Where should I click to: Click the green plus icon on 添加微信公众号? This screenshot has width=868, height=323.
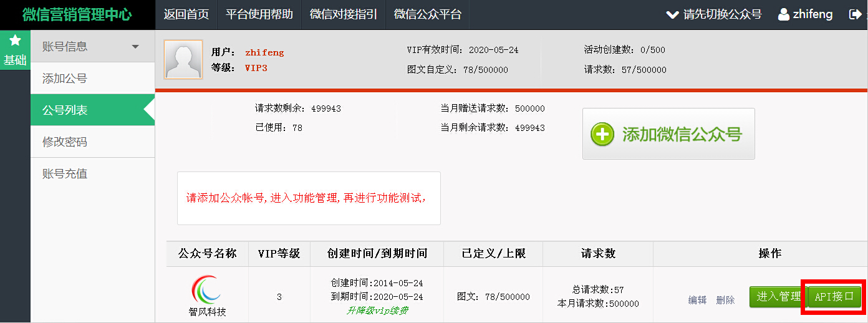click(x=603, y=134)
